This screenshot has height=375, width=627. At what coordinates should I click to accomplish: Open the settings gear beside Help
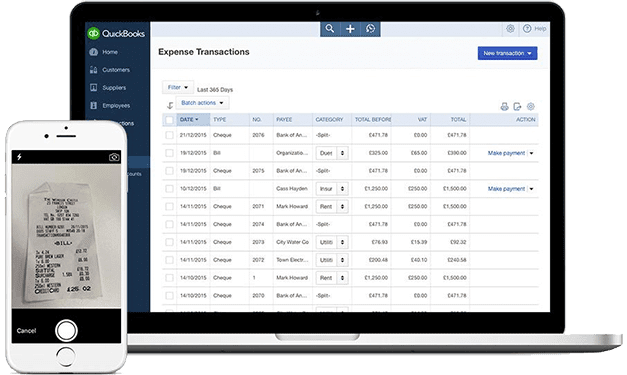coord(510,29)
